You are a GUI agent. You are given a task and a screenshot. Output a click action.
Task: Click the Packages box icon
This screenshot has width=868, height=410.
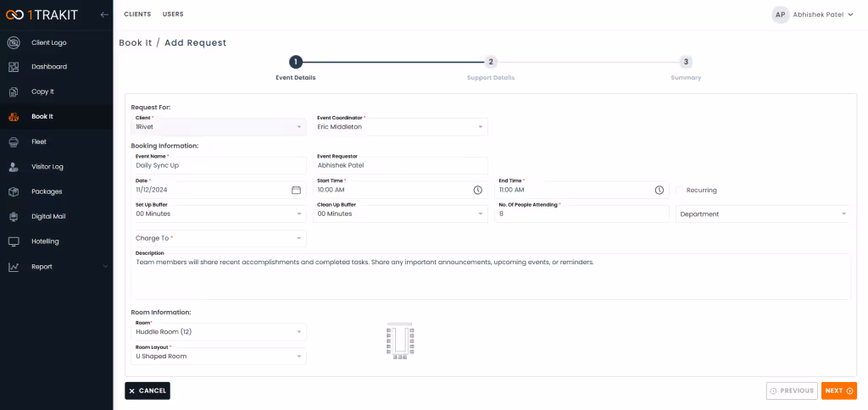click(14, 192)
